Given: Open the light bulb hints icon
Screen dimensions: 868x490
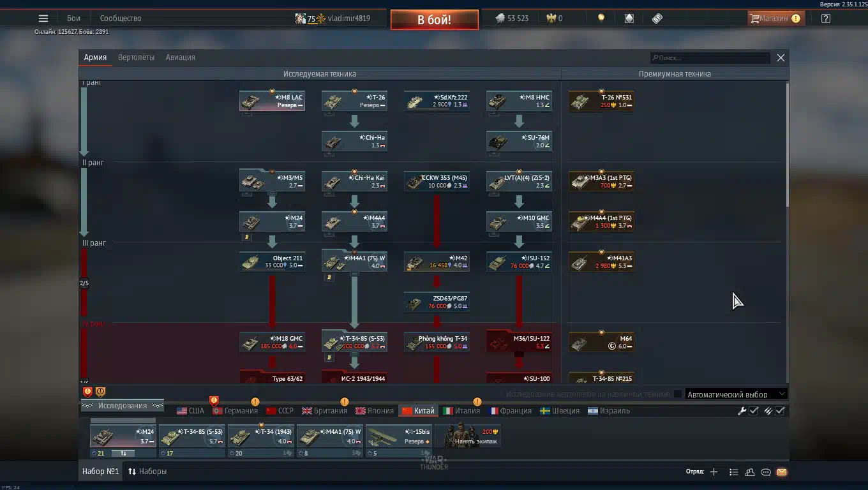Looking at the screenshot, I should point(601,19).
